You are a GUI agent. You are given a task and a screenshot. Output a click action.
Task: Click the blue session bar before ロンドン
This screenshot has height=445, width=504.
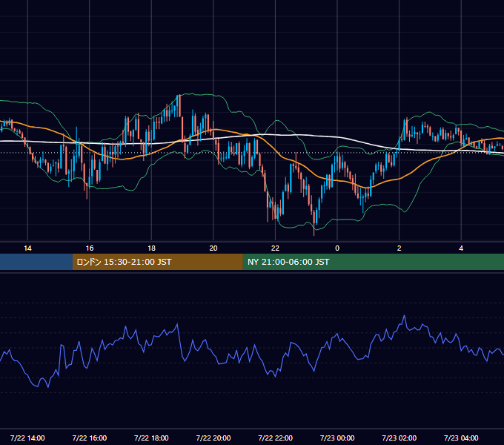pos(36,262)
